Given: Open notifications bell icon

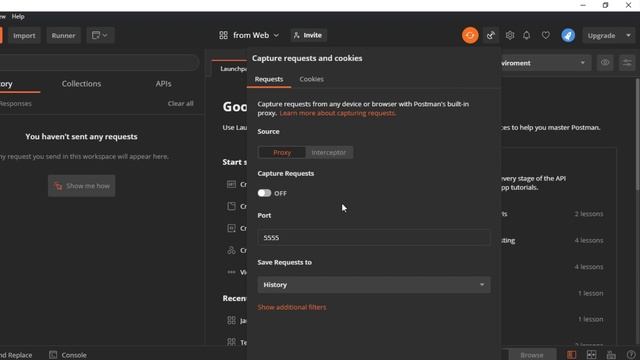Looking at the screenshot, I should tap(527, 35).
